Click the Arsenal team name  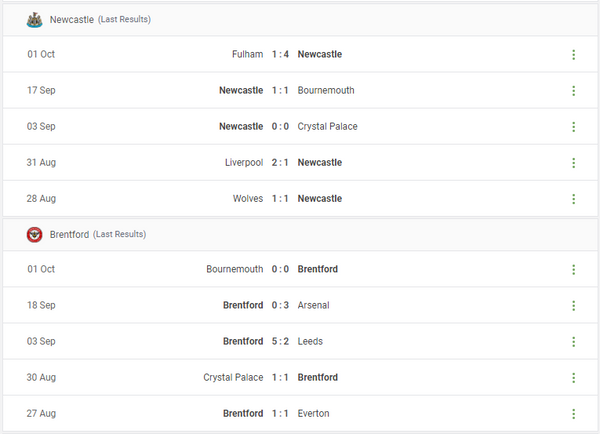pos(313,305)
